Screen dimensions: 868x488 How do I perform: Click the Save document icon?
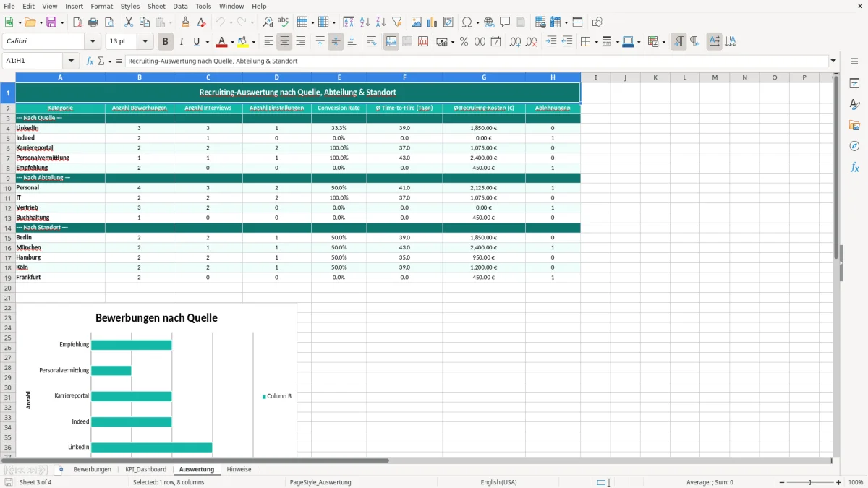(51, 22)
